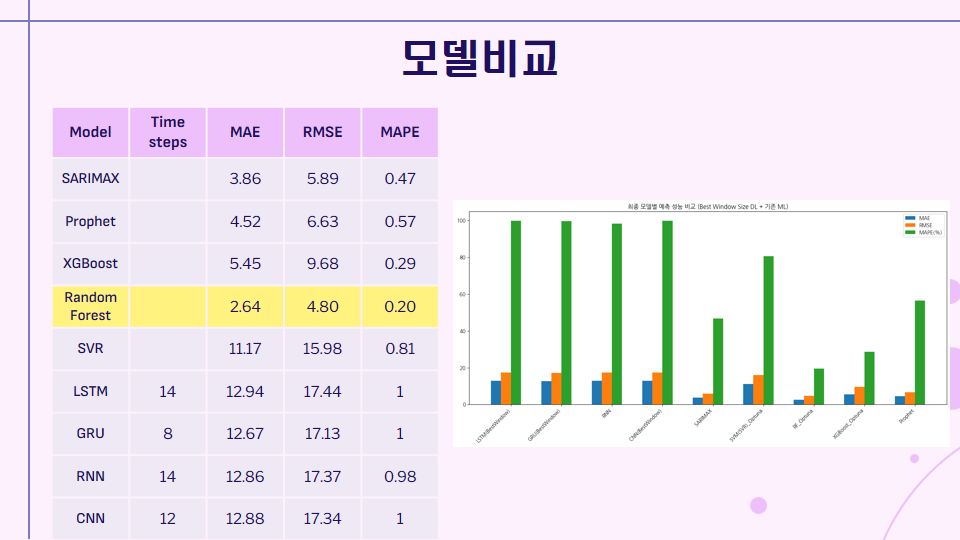Click the orange RMSE legend entry in chart

918,225
